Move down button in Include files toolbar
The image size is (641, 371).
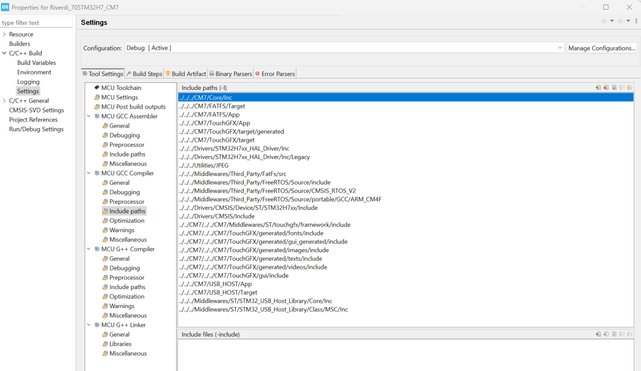point(630,334)
